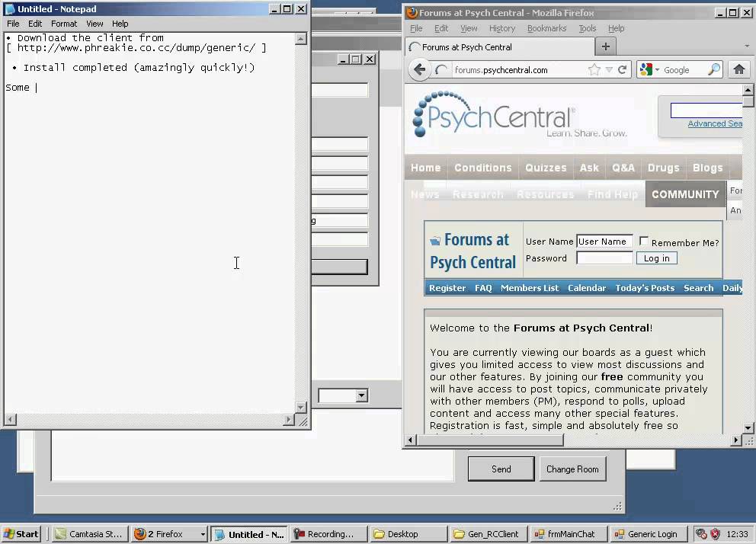Viewport: 756px width, 544px height.
Task: Click the Password input field
Action: tap(604, 258)
